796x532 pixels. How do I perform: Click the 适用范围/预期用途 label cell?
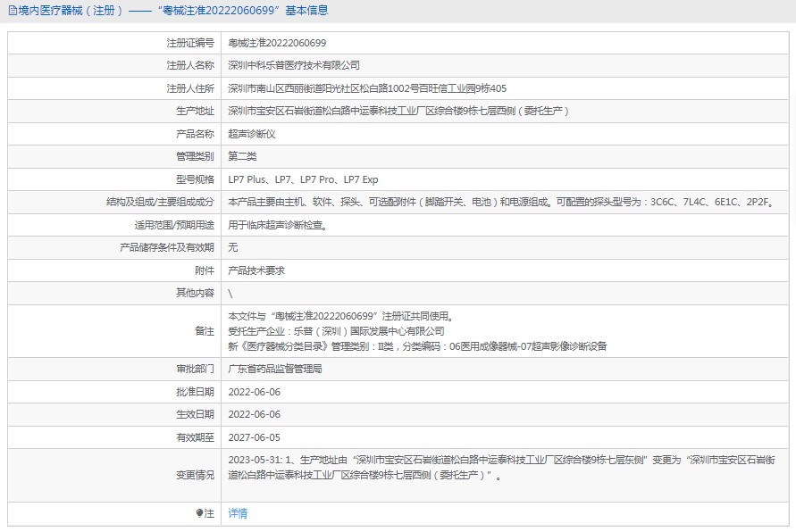[114, 225]
